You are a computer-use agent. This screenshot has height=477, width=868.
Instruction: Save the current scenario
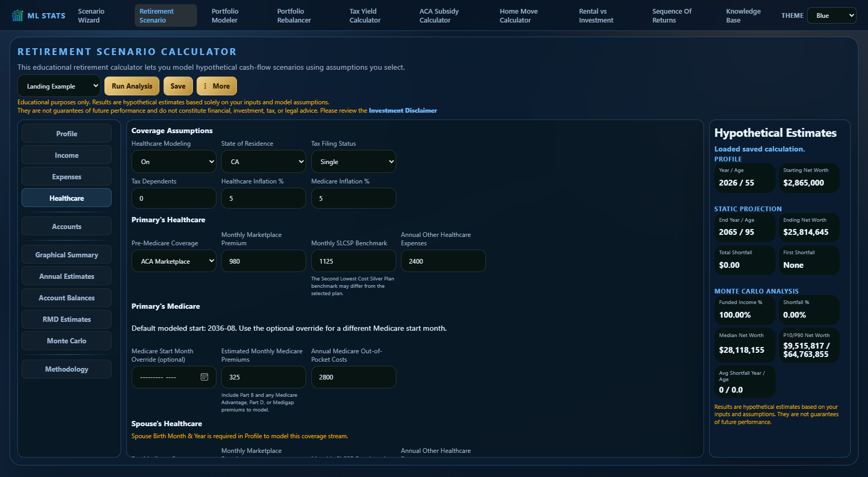click(178, 86)
